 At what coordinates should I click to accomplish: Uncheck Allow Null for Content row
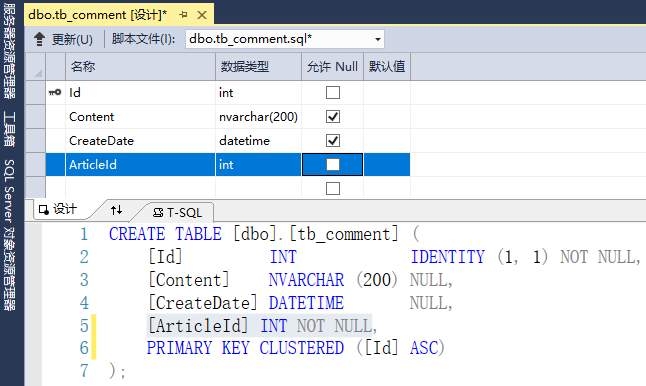tap(333, 117)
